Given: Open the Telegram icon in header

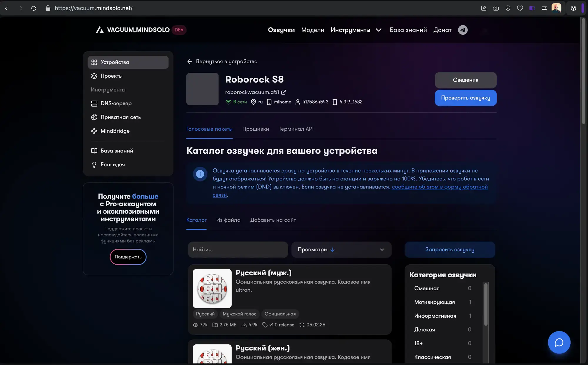Looking at the screenshot, I should point(463,30).
